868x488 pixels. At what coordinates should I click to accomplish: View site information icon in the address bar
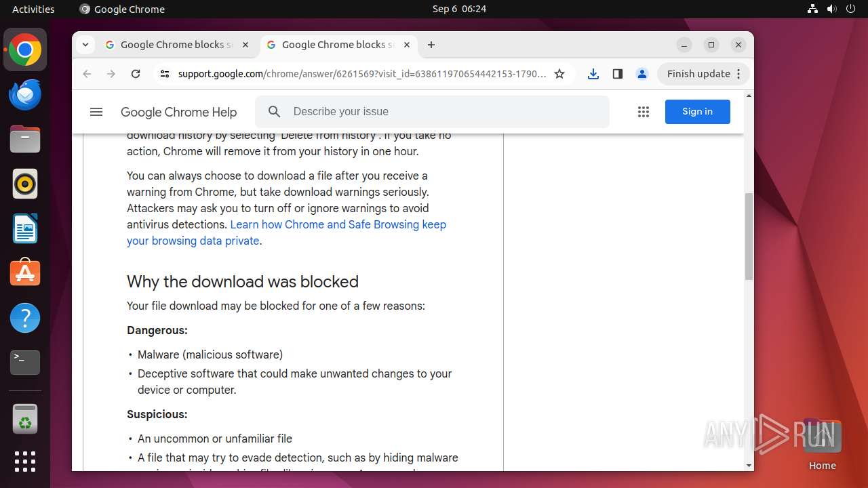(x=164, y=74)
